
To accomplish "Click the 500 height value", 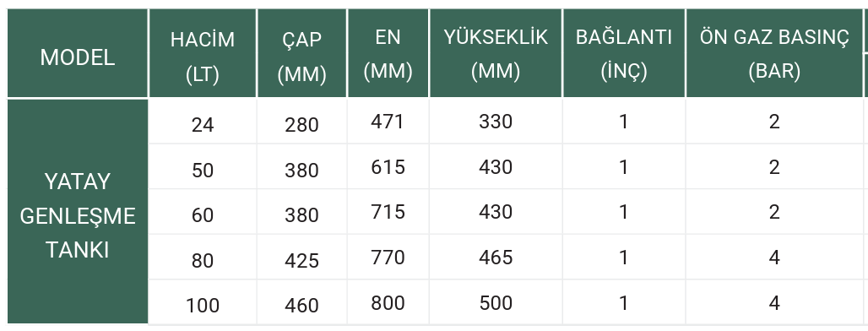I will [496, 302].
